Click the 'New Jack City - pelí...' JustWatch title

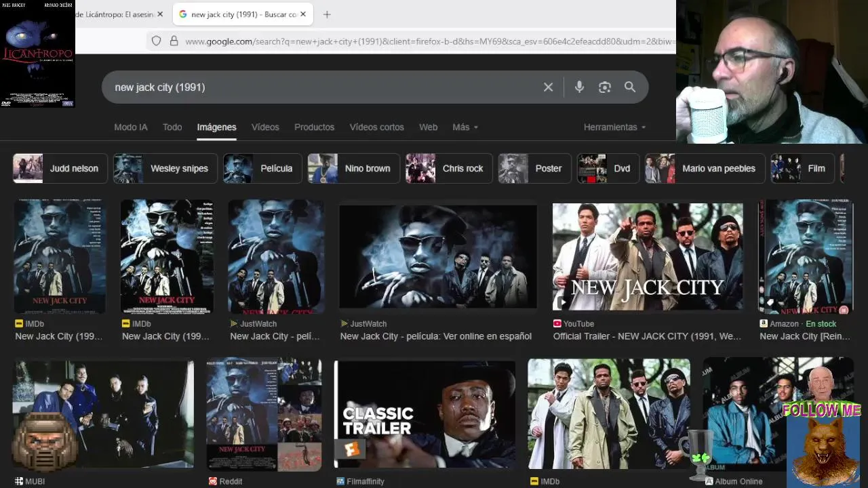275,336
